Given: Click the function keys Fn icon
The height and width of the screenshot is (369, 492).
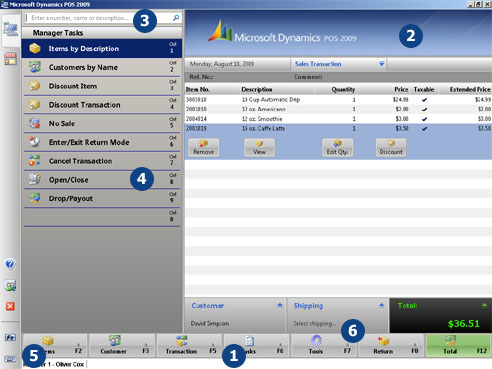Looking at the screenshot, I should pos(10,338).
